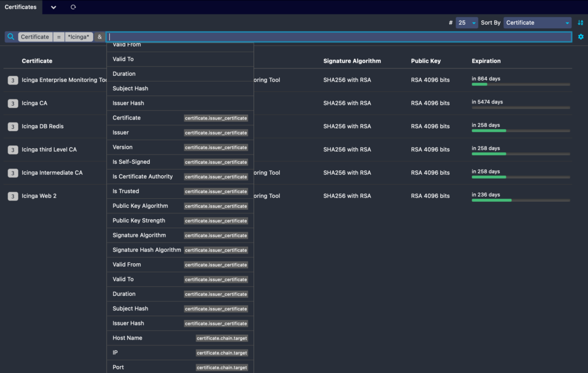The width and height of the screenshot is (588, 373).
Task: Select the search magnifier icon
Action: click(x=10, y=36)
